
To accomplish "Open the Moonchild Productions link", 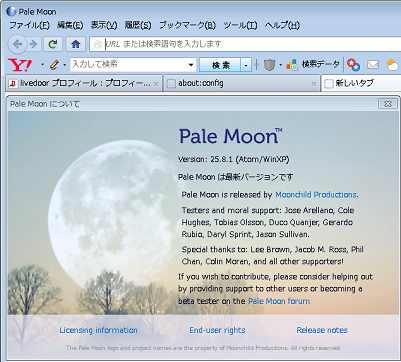I will click(316, 195).
